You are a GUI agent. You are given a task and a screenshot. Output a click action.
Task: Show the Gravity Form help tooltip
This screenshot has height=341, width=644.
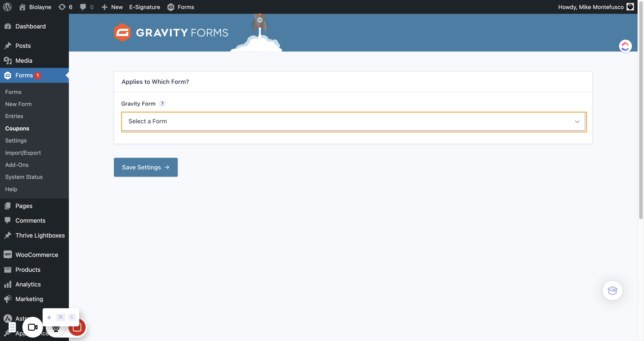click(162, 103)
